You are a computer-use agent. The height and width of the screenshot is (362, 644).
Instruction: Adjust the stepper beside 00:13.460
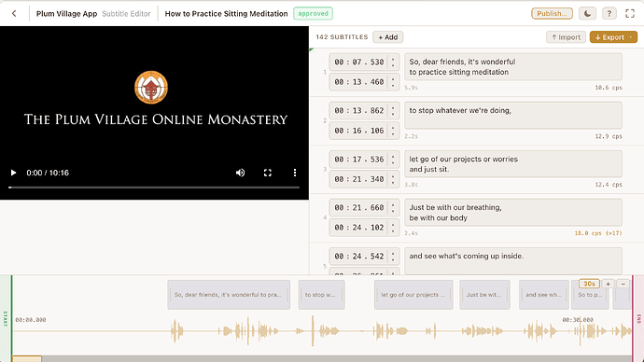(393, 82)
